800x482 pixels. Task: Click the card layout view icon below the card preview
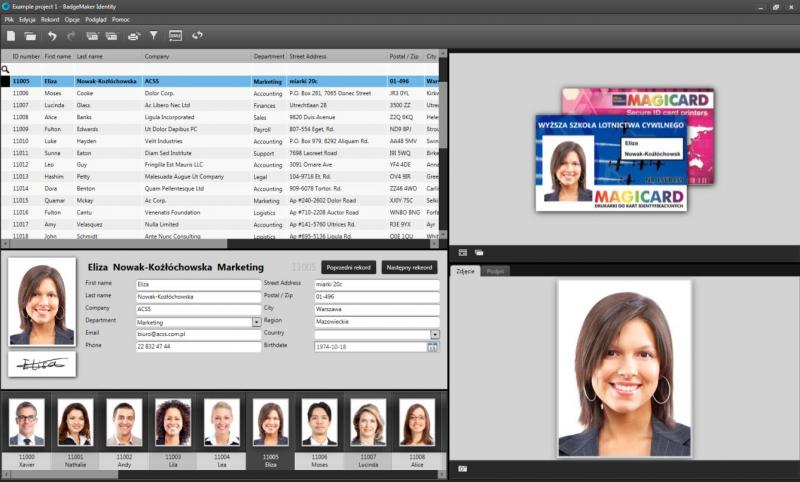click(463, 252)
